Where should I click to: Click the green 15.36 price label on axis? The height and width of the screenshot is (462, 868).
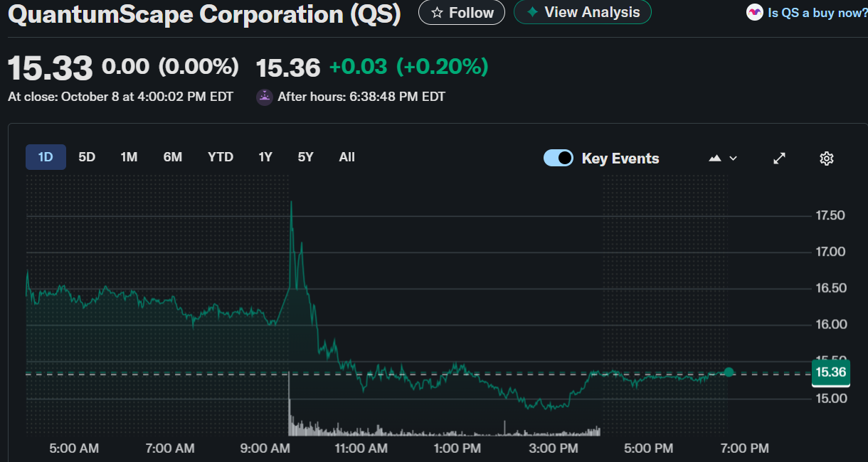(830, 372)
